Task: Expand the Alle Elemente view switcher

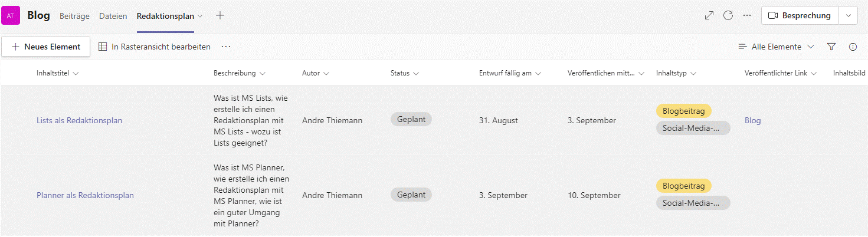Action: [777, 47]
